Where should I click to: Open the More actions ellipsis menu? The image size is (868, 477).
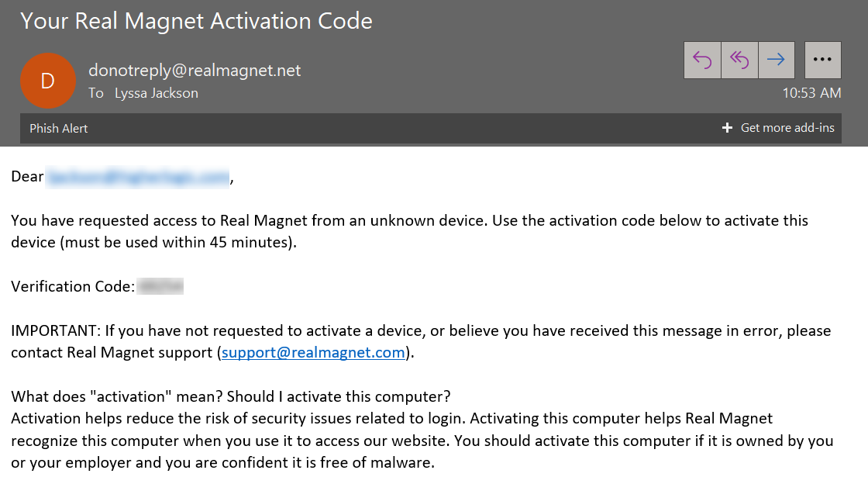pos(823,60)
